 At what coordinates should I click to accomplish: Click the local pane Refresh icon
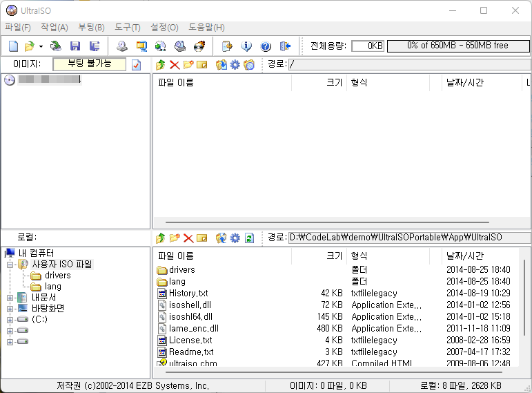pyautogui.click(x=249, y=238)
